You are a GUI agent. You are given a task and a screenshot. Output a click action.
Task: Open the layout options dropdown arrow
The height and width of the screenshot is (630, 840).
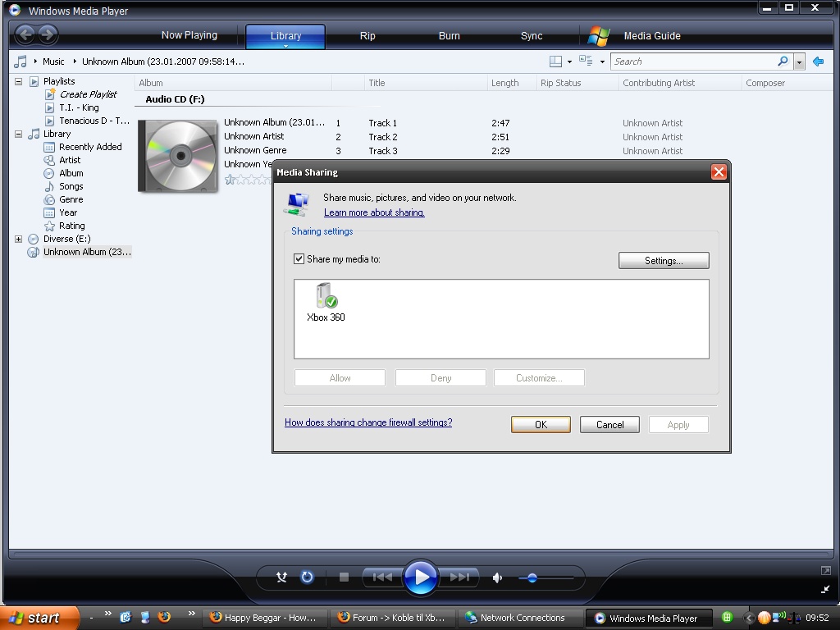click(x=569, y=62)
